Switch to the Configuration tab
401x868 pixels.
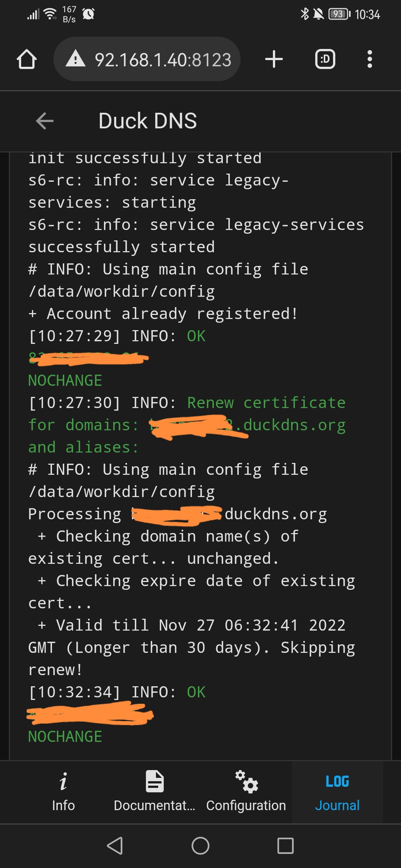click(x=246, y=792)
